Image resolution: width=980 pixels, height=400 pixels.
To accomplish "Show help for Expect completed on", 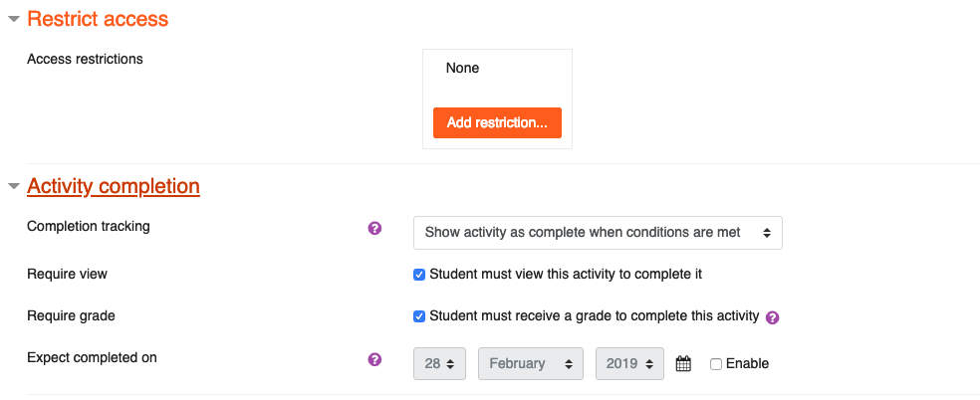I will tap(374, 359).
